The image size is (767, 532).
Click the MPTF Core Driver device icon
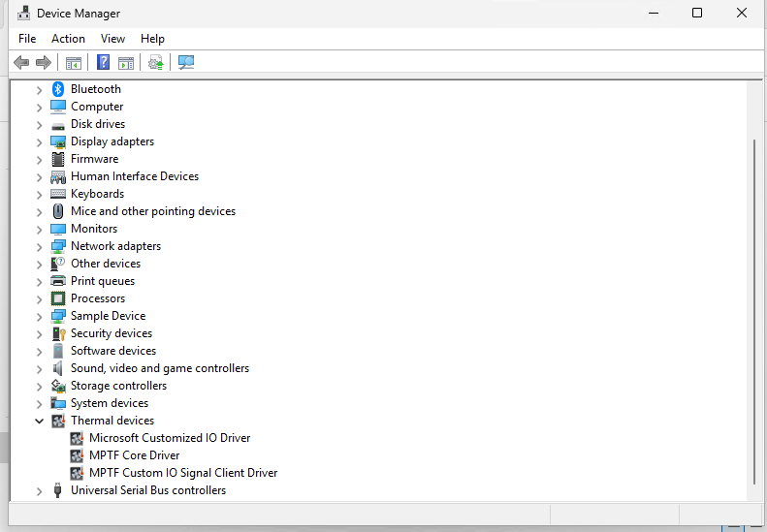77,455
